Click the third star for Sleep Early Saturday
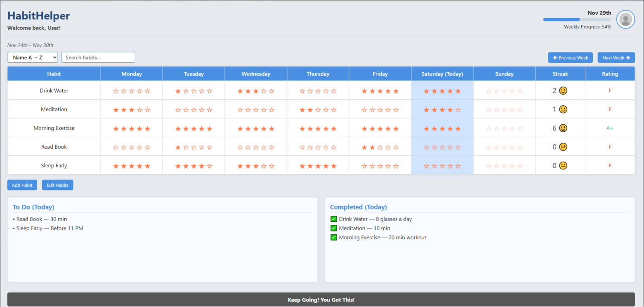Viewport: 644px width, 307px height. (x=442, y=166)
